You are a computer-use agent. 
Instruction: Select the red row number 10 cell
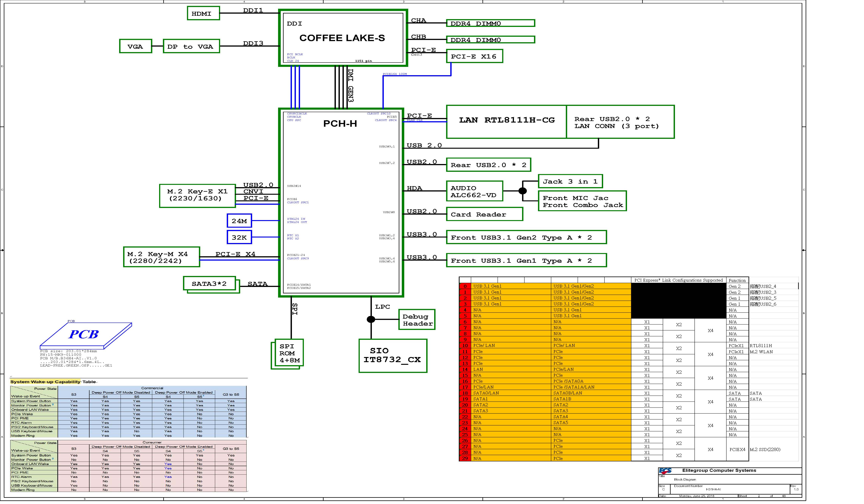tap(465, 345)
